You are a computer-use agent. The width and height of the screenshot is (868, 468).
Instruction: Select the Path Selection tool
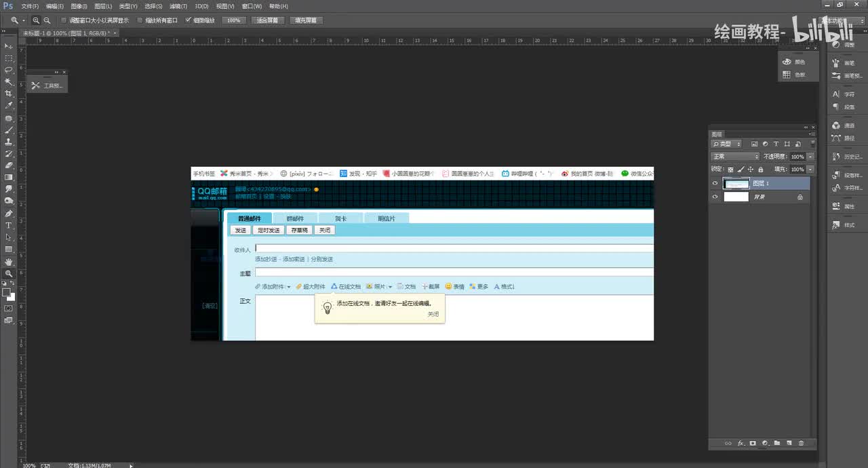(9, 237)
